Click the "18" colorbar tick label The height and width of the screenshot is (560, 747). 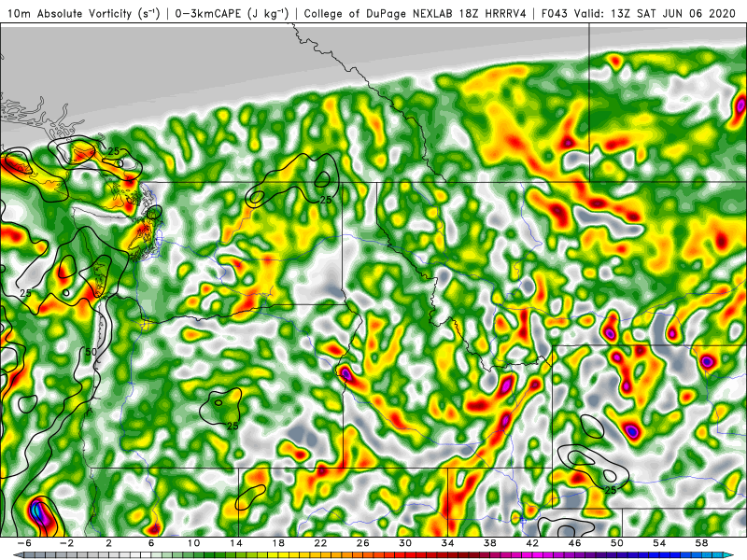click(278, 543)
